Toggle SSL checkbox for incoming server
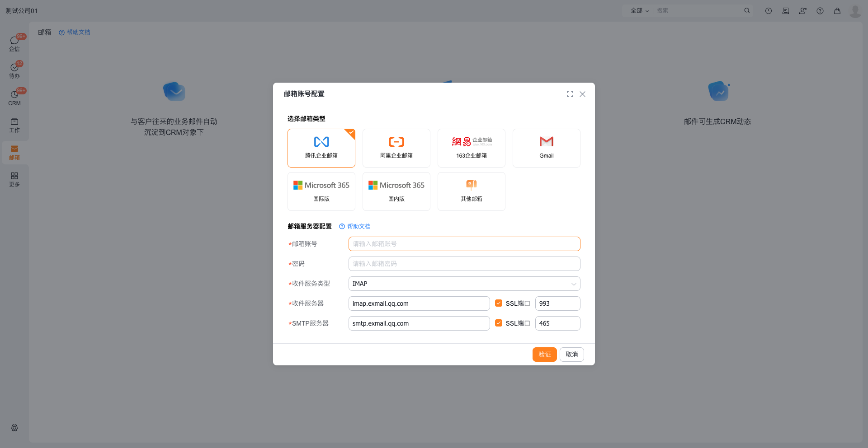This screenshot has width=868, height=448. point(499,303)
